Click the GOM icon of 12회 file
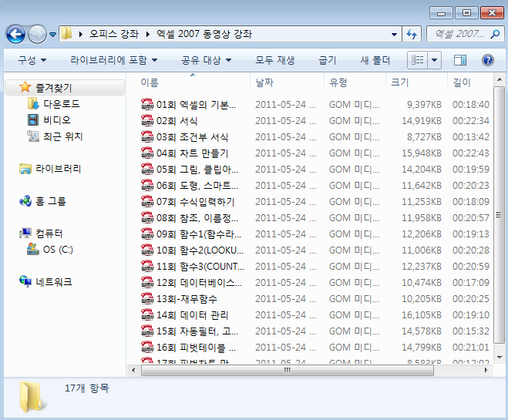Image resolution: width=508 pixels, height=420 pixels. (x=147, y=282)
